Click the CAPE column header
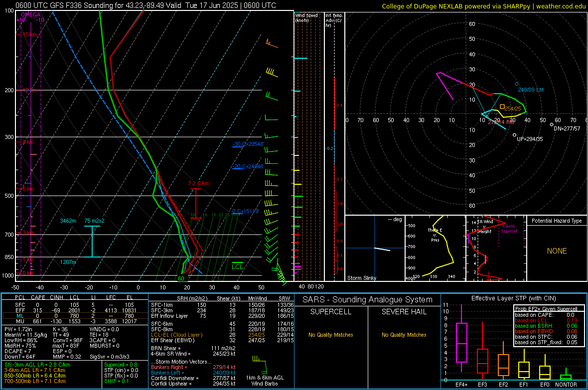The width and height of the screenshot is (588, 390). point(38,297)
